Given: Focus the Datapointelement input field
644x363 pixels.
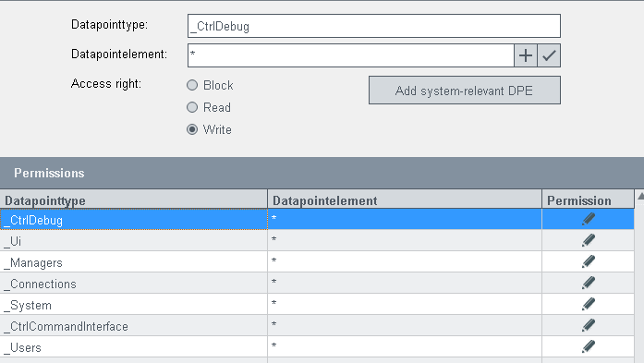Looking at the screenshot, I should click(351, 55).
